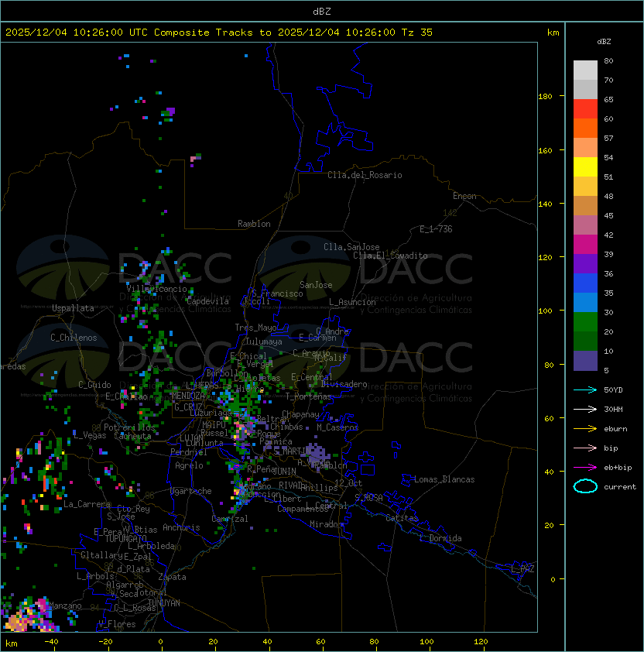Click the Composite Tracks timestamp header
The height and width of the screenshot is (652, 644).
219,32
